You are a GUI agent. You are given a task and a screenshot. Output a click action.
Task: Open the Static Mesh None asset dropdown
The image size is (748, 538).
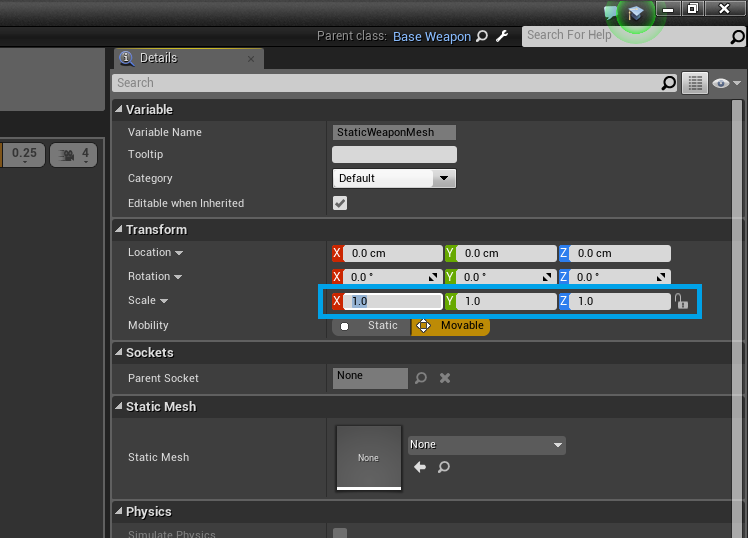point(487,445)
